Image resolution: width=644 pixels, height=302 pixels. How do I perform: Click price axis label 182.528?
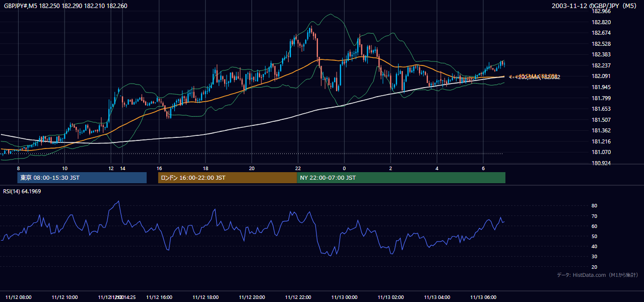(x=601, y=44)
